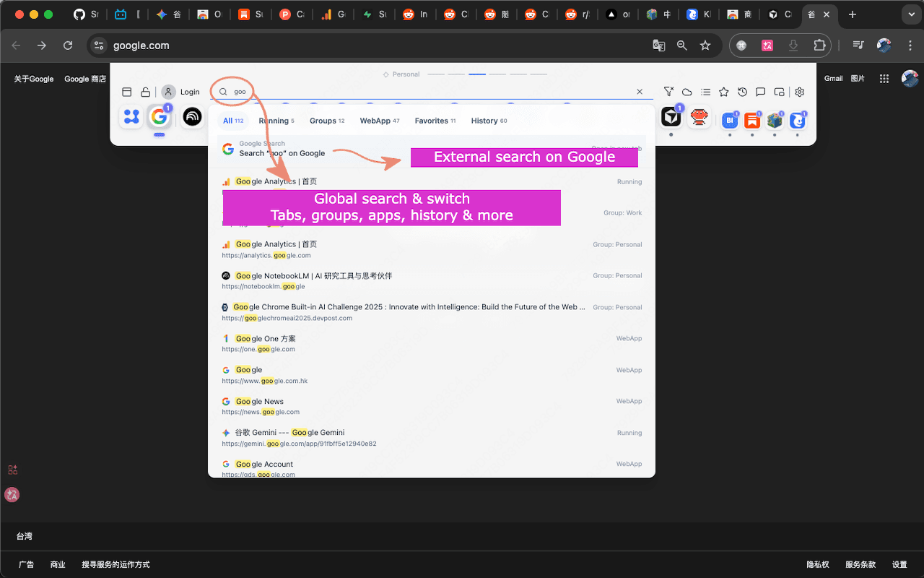Open the Favorites 11 filter chip

pos(435,121)
